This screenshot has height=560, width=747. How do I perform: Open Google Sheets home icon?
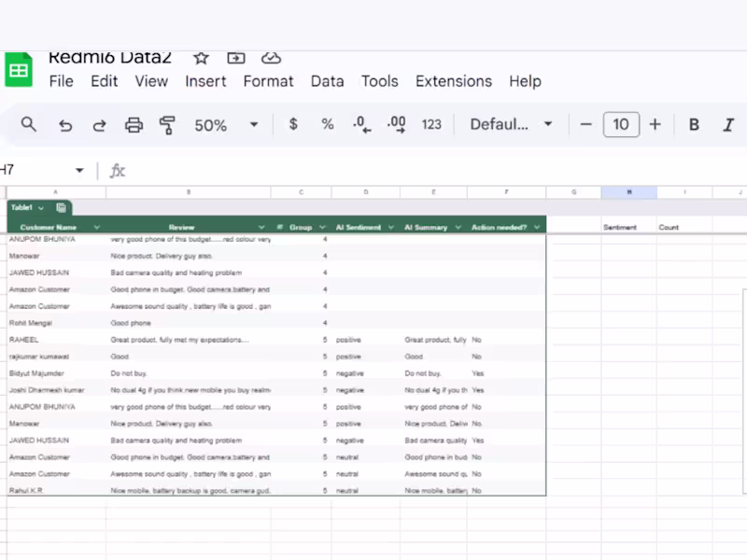click(19, 71)
